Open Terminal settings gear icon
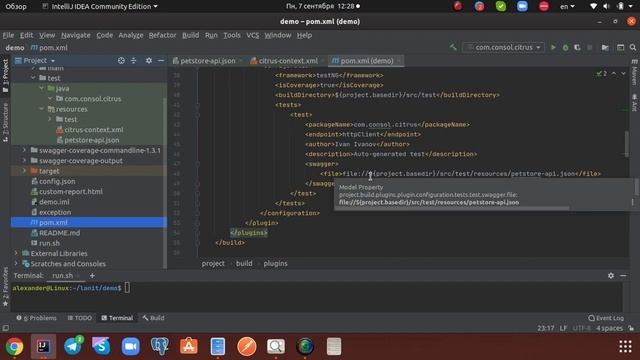The height and width of the screenshot is (360, 640). point(611,276)
